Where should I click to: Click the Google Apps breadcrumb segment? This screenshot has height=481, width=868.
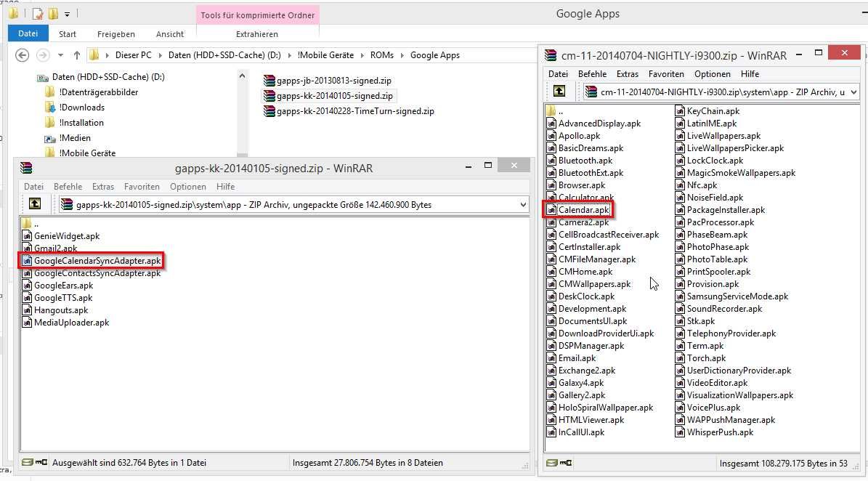[x=434, y=55]
